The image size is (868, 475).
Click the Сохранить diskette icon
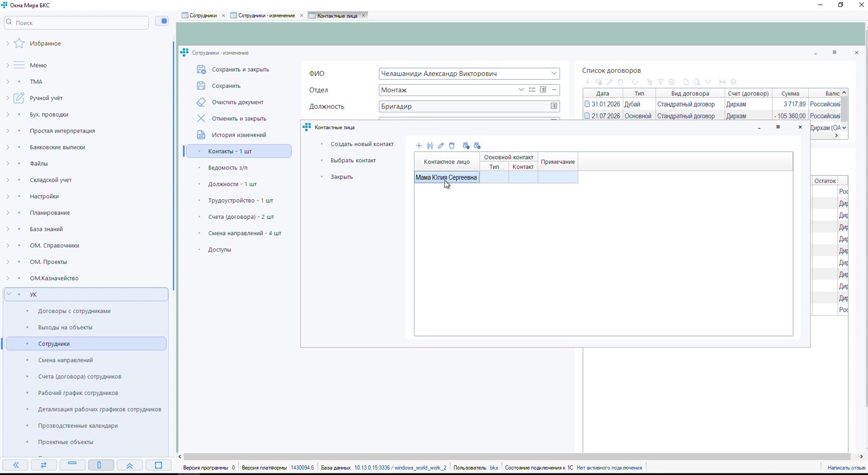(x=201, y=86)
